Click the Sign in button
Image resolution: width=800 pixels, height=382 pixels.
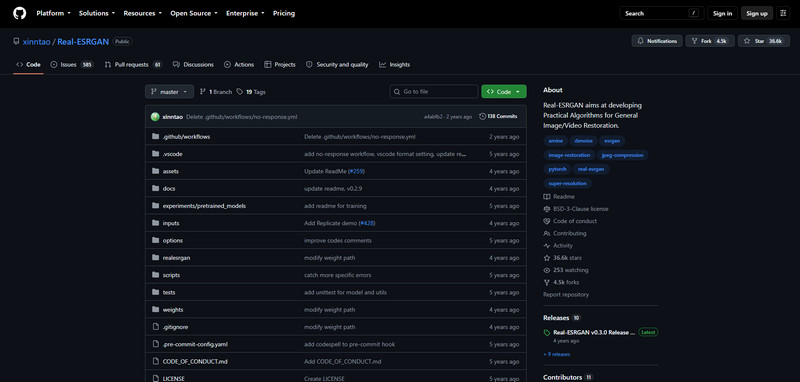722,13
